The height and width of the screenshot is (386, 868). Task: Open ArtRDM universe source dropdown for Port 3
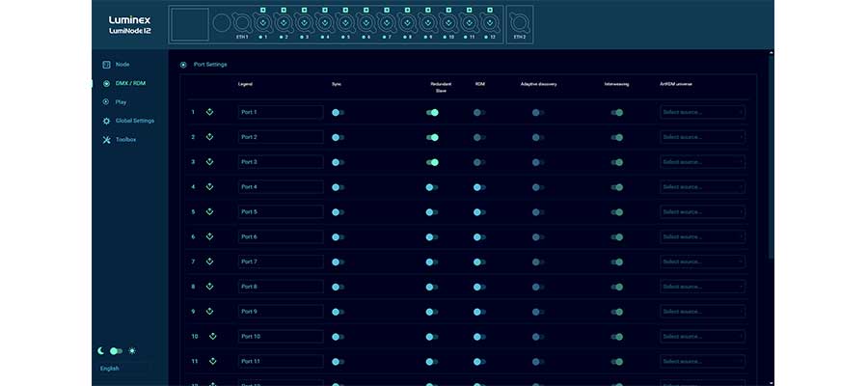(702, 162)
